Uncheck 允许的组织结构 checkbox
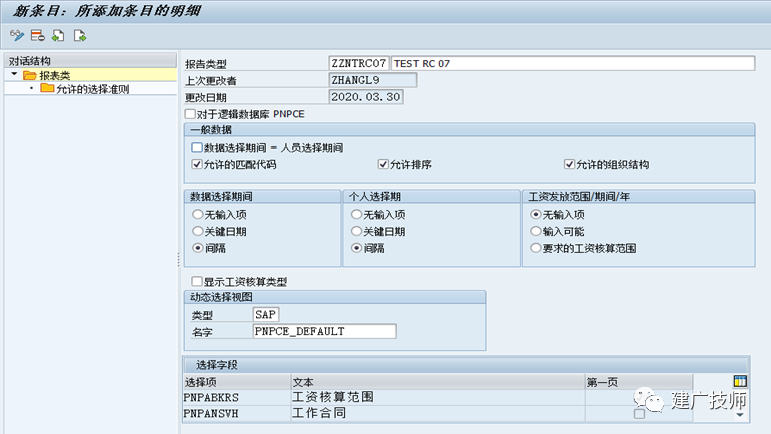Viewport: 771px width, 434px height. coord(569,164)
